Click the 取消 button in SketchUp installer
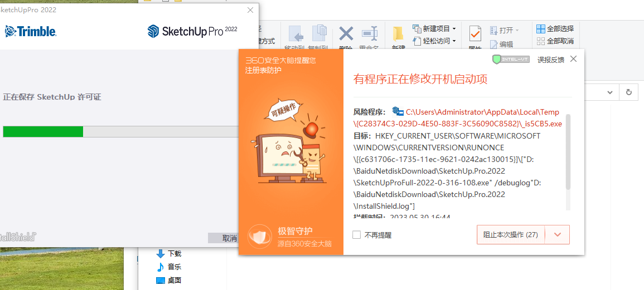The image size is (644, 290). coord(224,238)
